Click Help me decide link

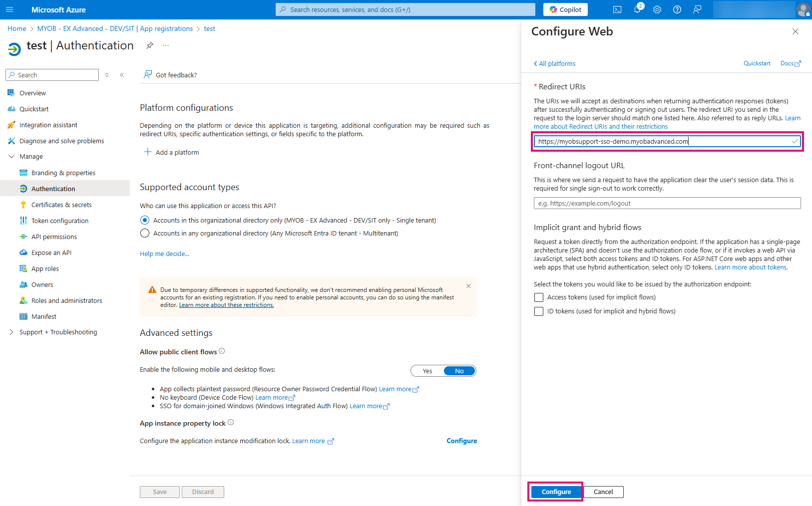click(164, 253)
